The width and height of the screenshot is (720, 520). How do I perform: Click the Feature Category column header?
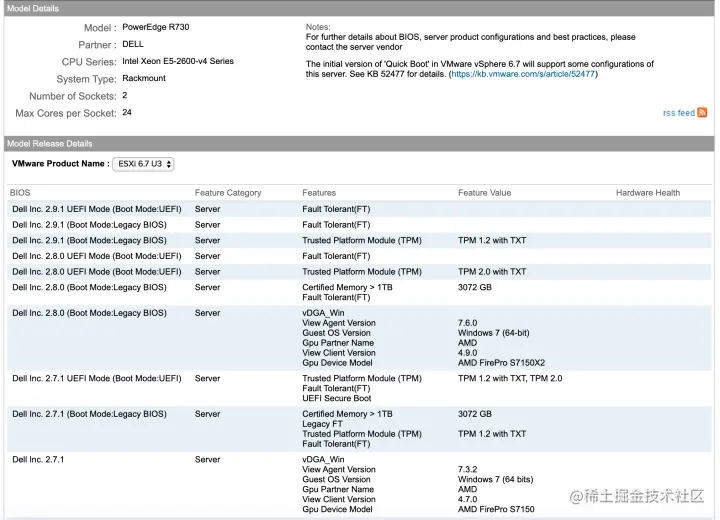tap(228, 193)
